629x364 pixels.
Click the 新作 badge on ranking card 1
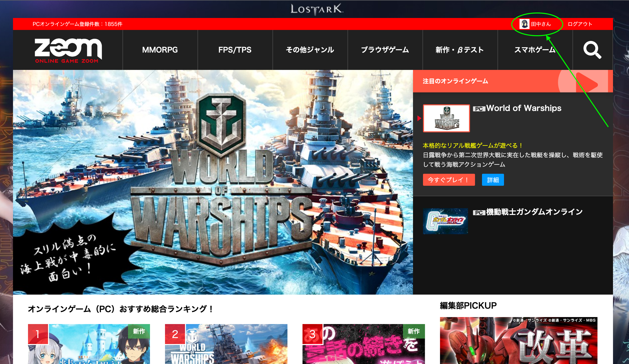[139, 331]
